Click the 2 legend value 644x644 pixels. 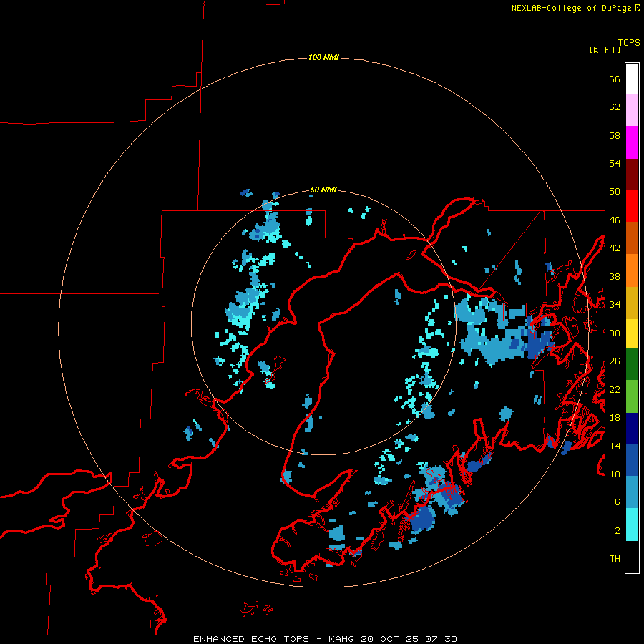click(618, 531)
